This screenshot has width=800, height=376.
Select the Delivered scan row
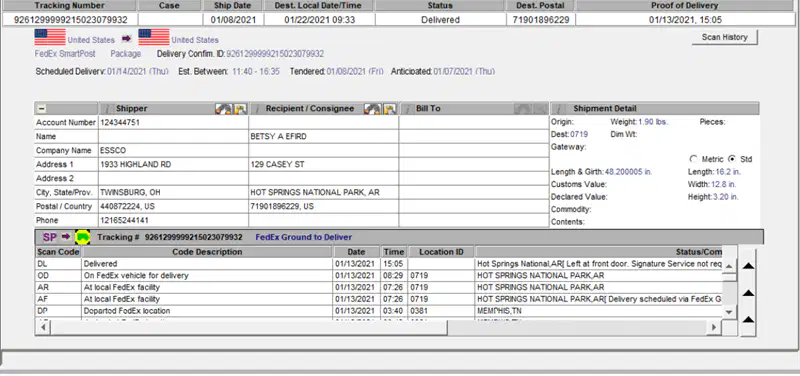(379, 264)
